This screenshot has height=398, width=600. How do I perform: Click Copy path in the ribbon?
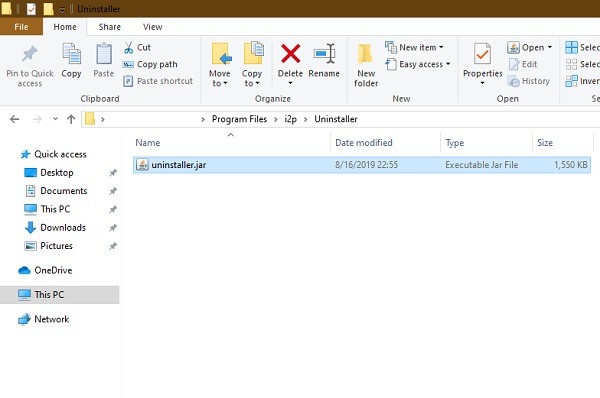pyautogui.click(x=150, y=64)
